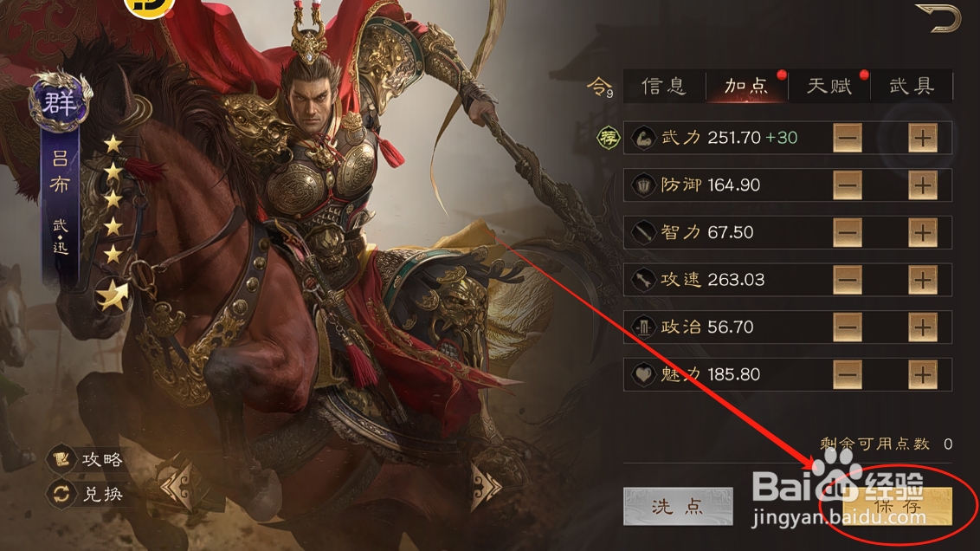Switch to the 信息 tab

[x=664, y=86]
